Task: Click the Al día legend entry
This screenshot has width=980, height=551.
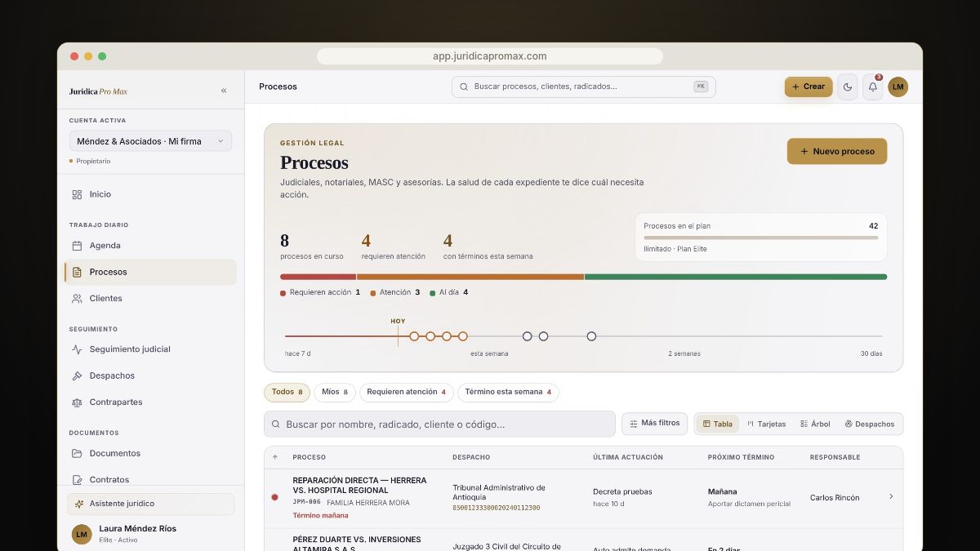Action: click(x=448, y=292)
